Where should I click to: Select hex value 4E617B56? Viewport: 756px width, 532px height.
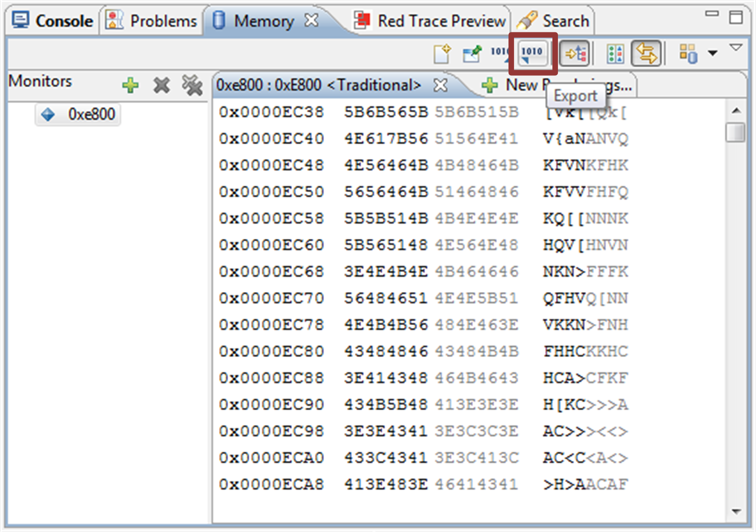click(x=386, y=139)
